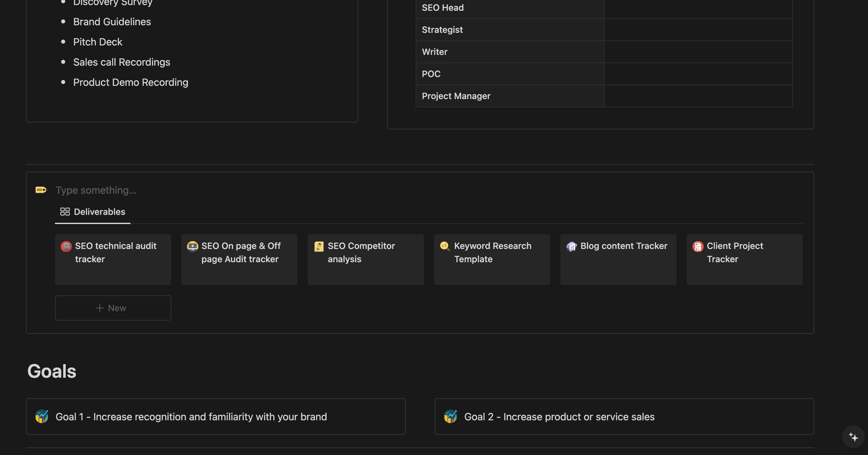Click the Goals heading
868x455 pixels.
[x=52, y=371]
